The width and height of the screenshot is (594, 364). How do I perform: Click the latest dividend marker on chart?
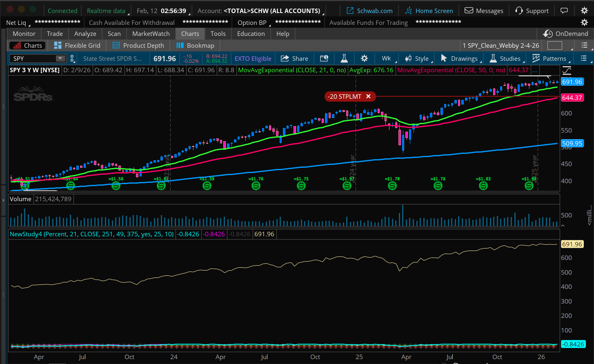click(x=529, y=186)
